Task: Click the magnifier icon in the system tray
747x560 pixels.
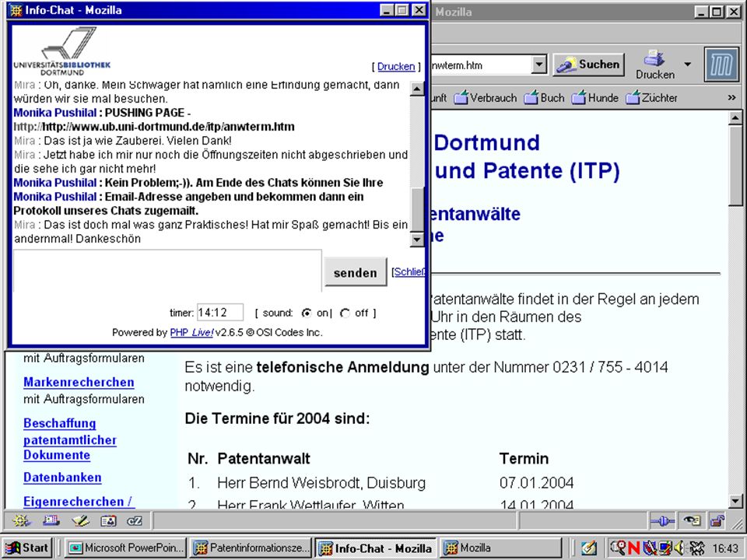Action: coord(618,548)
